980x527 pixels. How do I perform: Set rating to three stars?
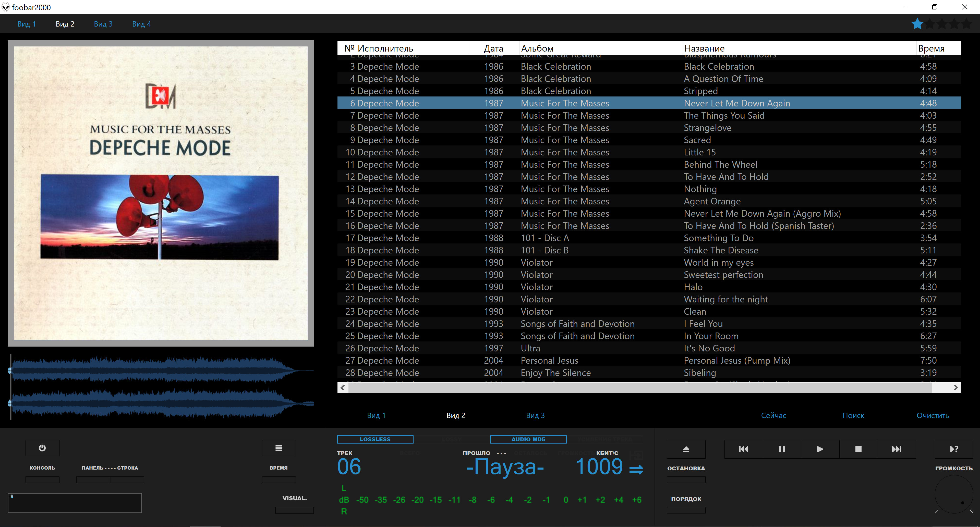942,24
